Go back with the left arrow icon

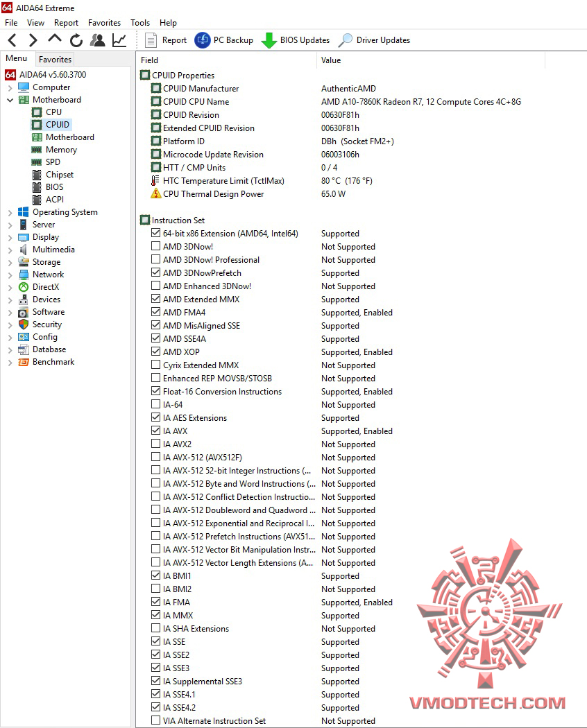click(x=12, y=40)
